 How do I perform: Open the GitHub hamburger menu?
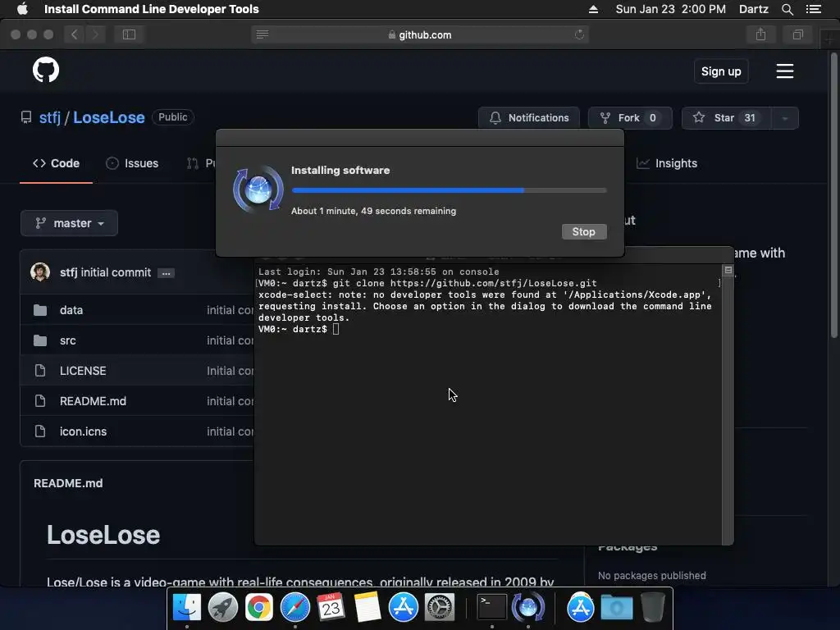pos(785,71)
